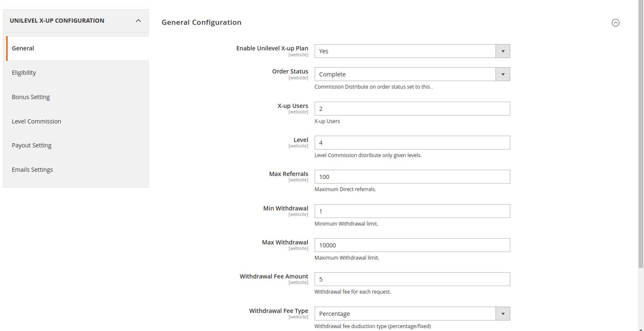Open the Eligibility settings tab

coord(24,73)
